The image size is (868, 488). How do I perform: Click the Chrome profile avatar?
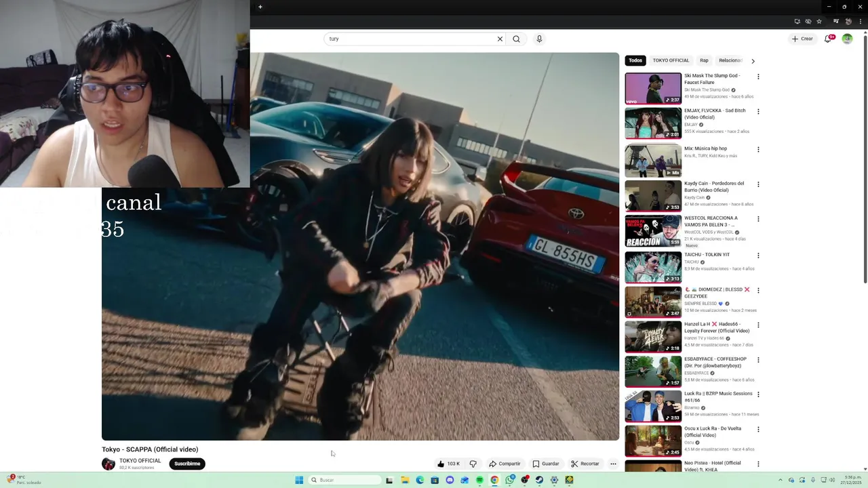(848, 21)
